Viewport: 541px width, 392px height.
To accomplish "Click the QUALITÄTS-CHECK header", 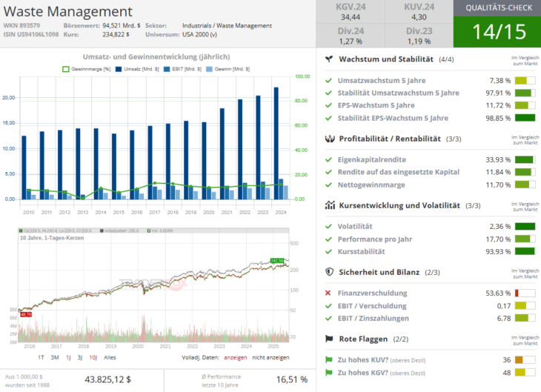I will pyautogui.click(x=497, y=8).
